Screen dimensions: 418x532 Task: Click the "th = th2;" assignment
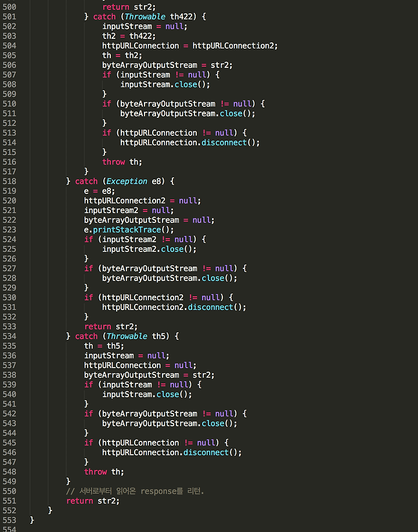(122, 55)
